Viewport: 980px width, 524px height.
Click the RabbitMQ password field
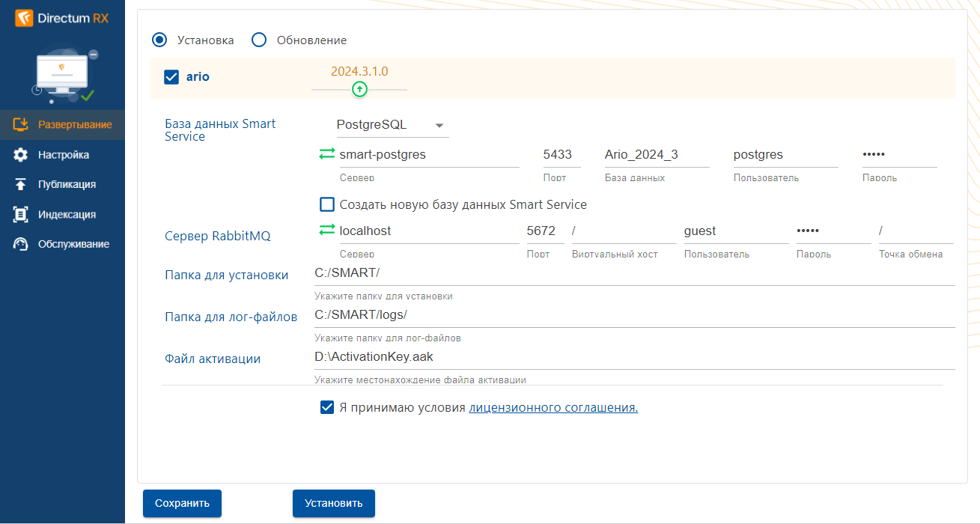pos(833,231)
